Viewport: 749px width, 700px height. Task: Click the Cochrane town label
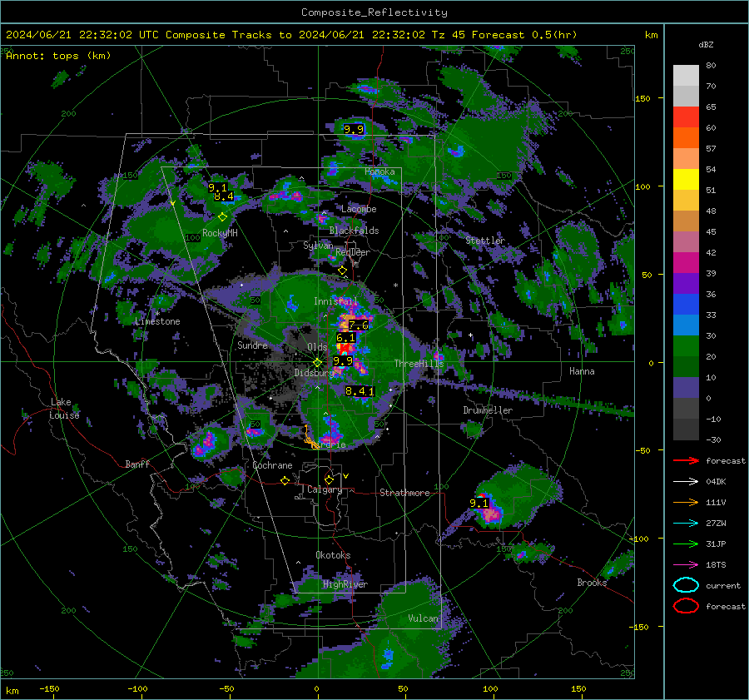(x=272, y=465)
